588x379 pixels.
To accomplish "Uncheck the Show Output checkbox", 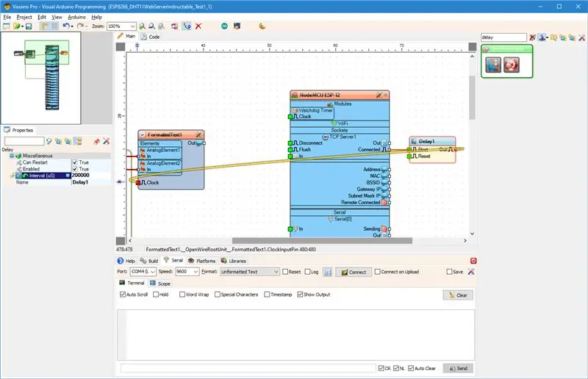I will (x=300, y=295).
